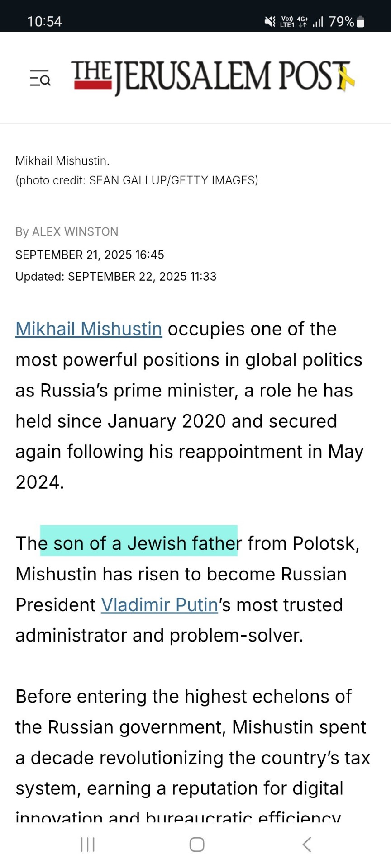Tap the Android back arrow

click(x=307, y=844)
